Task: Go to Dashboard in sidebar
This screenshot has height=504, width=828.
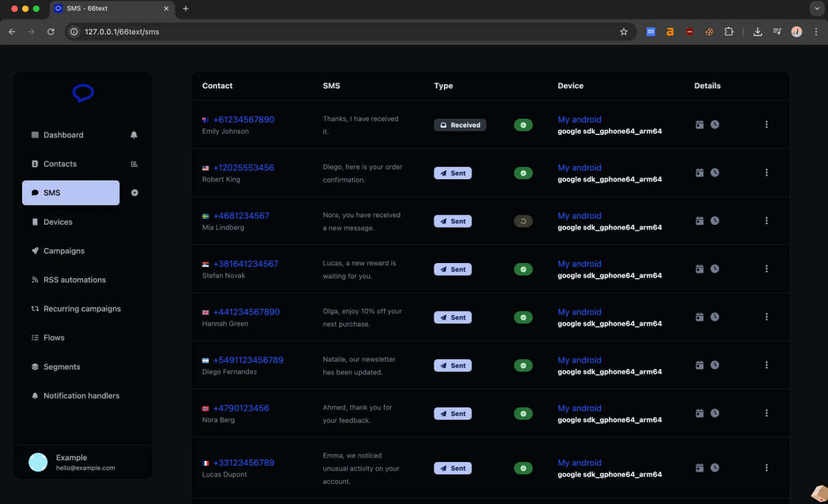Action: [71, 135]
